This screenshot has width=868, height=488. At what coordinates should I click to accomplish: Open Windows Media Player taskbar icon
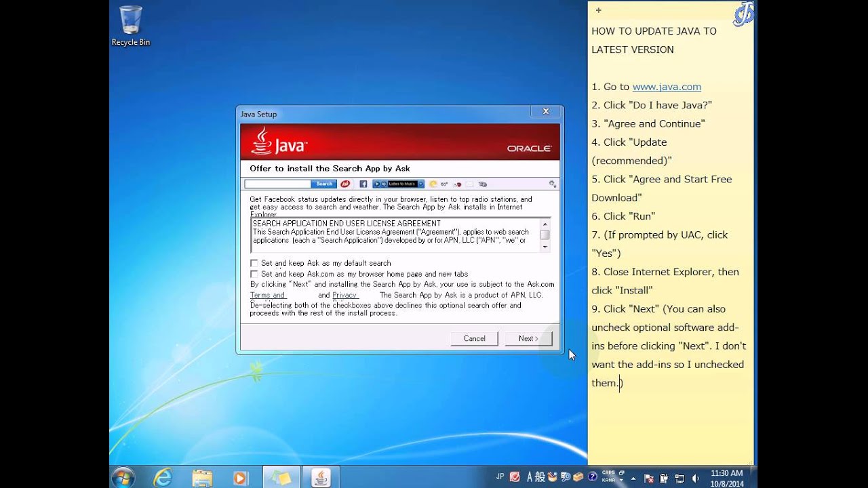pyautogui.click(x=240, y=478)
